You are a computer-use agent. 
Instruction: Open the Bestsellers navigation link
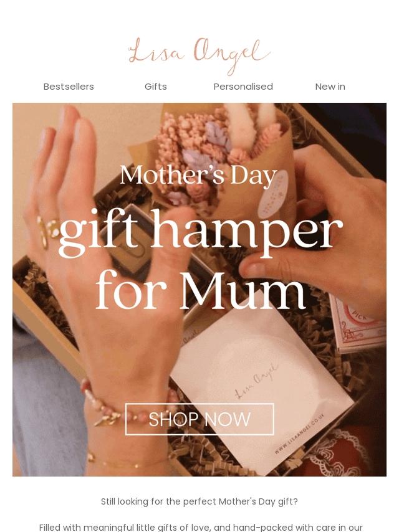click(69, 87)
